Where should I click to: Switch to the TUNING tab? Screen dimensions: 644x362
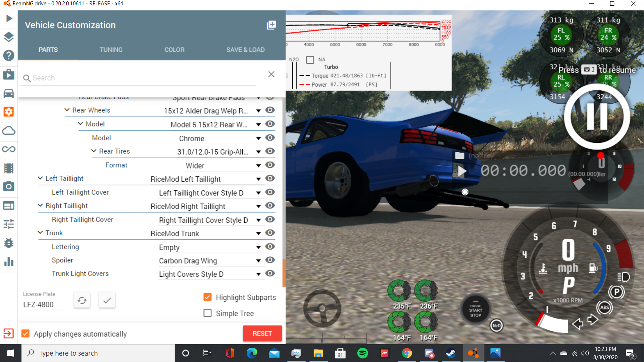click(x=111, y=50)
